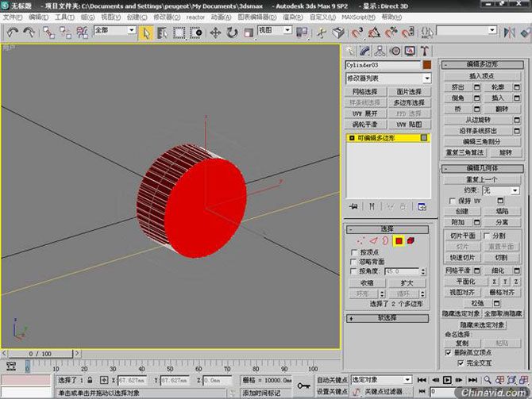Open the 文件(F) menu

click(14, 17)
